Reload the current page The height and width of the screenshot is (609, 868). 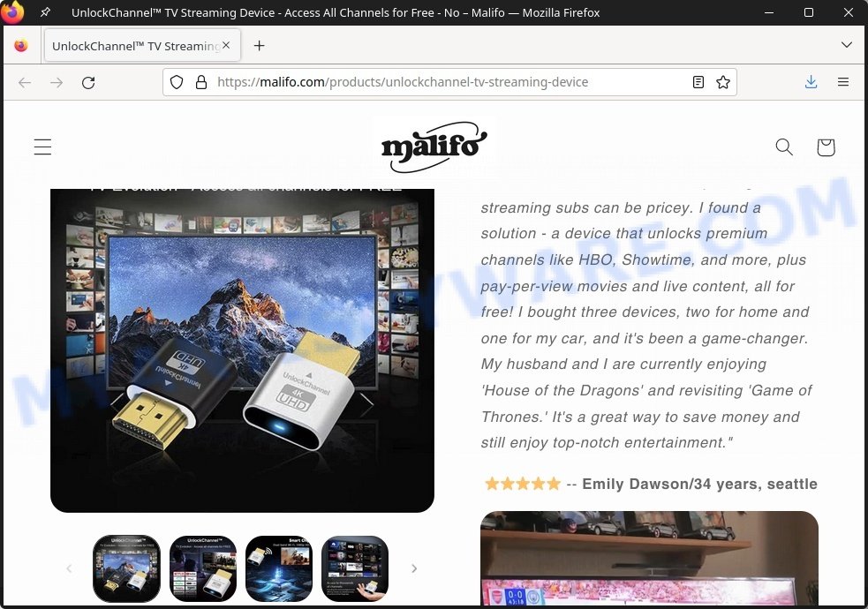click(x=88, y=82)
